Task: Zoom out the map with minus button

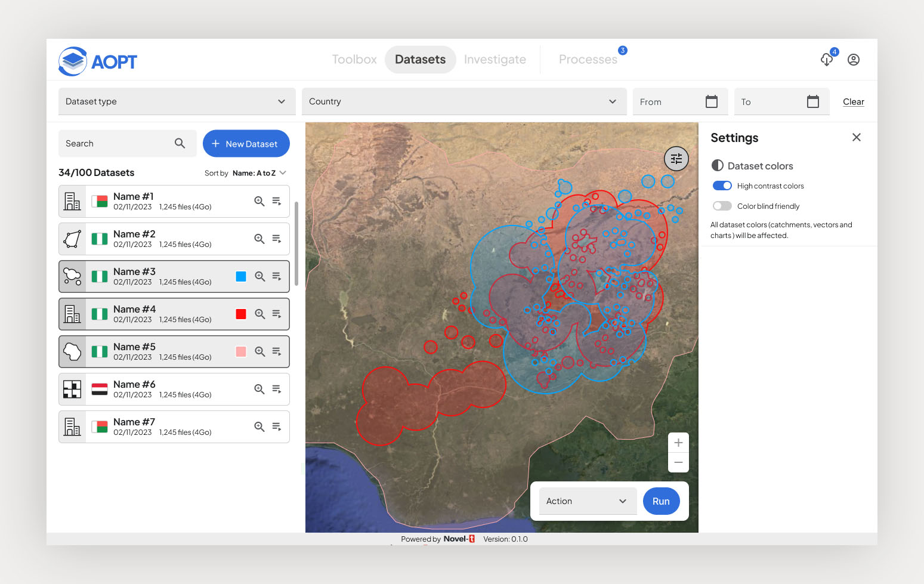Action: [678, 462]
